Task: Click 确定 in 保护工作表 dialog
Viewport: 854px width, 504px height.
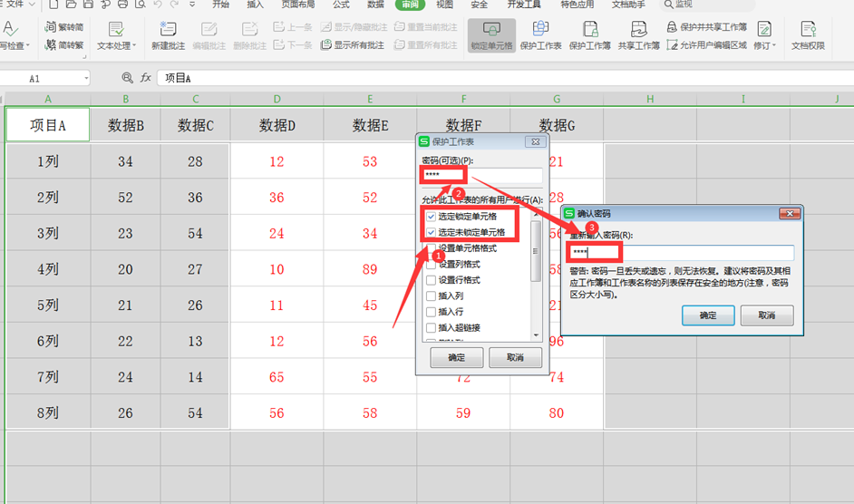Action: (456, 357)
